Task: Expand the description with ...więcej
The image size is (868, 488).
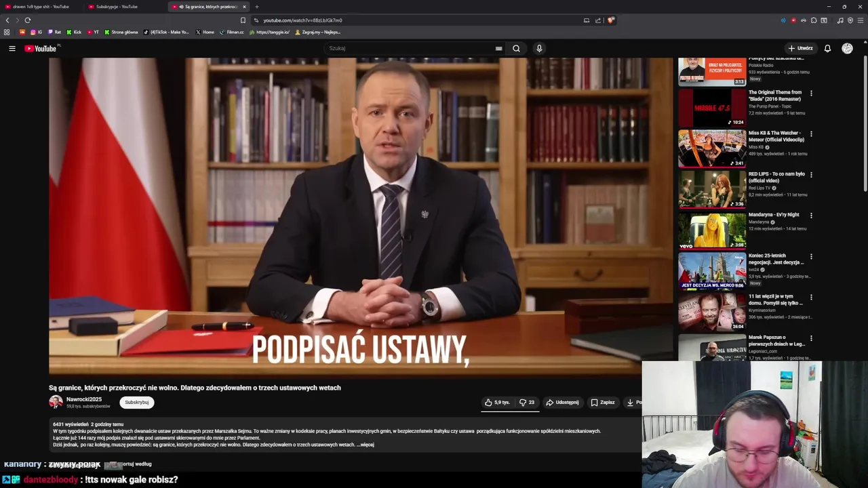Action: pos(366,445)
